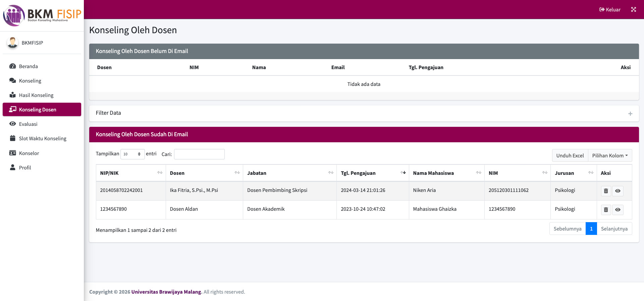Image resolution: width=644 pixels, height=301 pixels.
Task: Select page 1 in pagination
Action: click(591, 229)
